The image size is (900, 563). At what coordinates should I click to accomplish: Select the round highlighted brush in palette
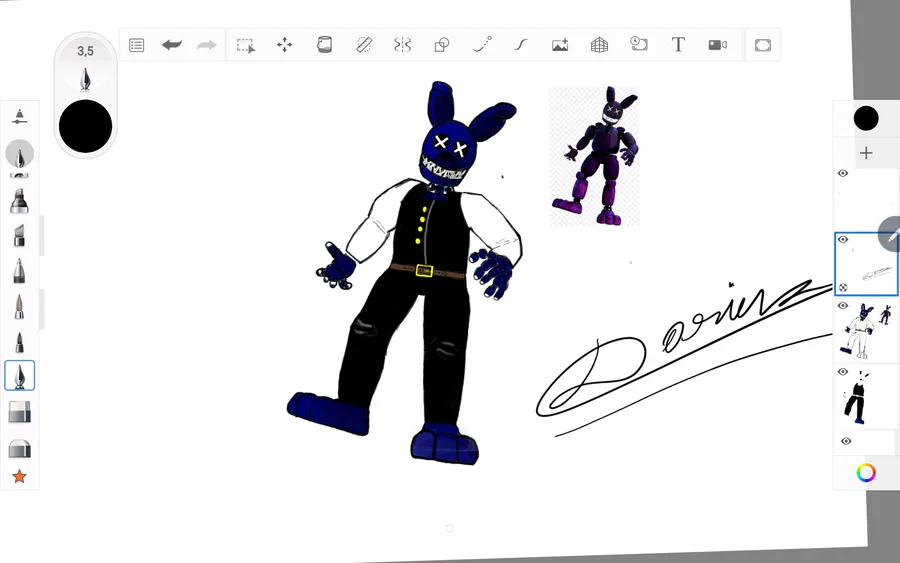tap(20, 154)
